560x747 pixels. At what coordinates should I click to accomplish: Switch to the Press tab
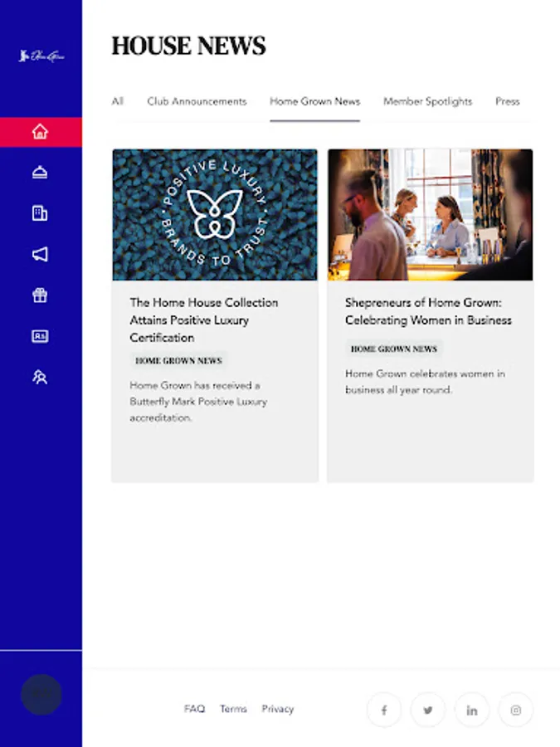(x=507, y=101)
